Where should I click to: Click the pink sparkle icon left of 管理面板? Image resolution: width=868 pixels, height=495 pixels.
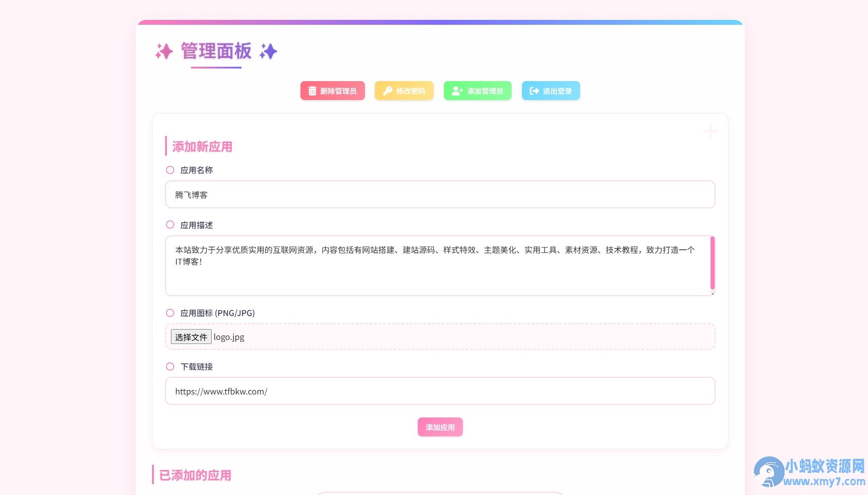(164, 51)
